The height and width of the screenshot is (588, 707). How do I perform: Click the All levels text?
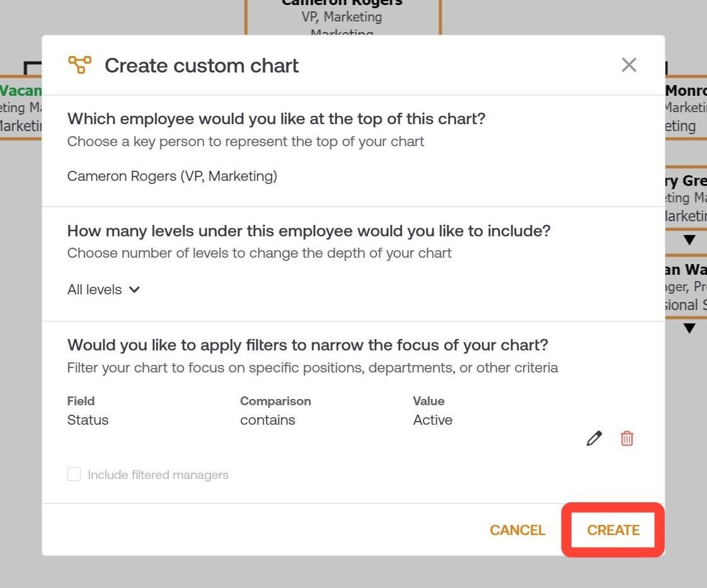(x=95, y=289)
